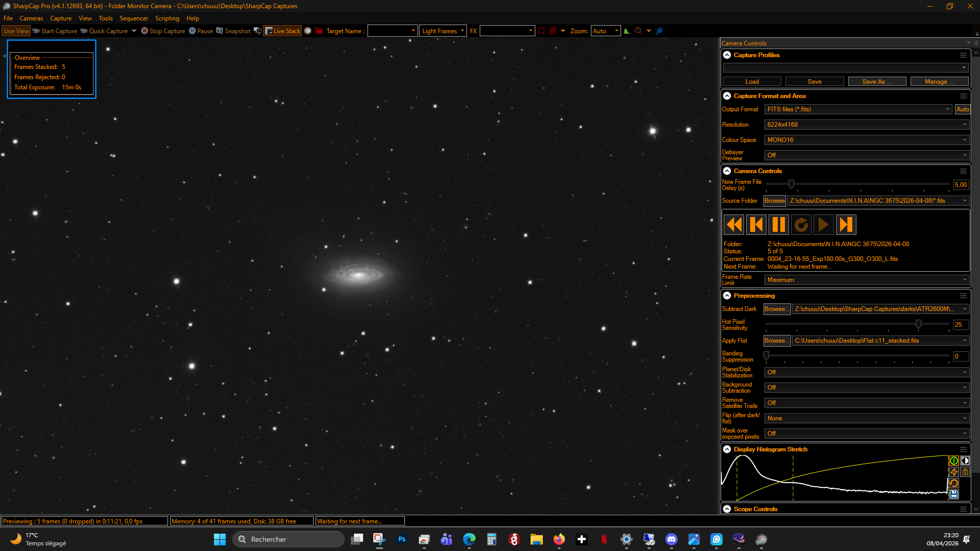Click Start Capture in the toolbar
Viewport: 980px width, 551px height.
55,31
